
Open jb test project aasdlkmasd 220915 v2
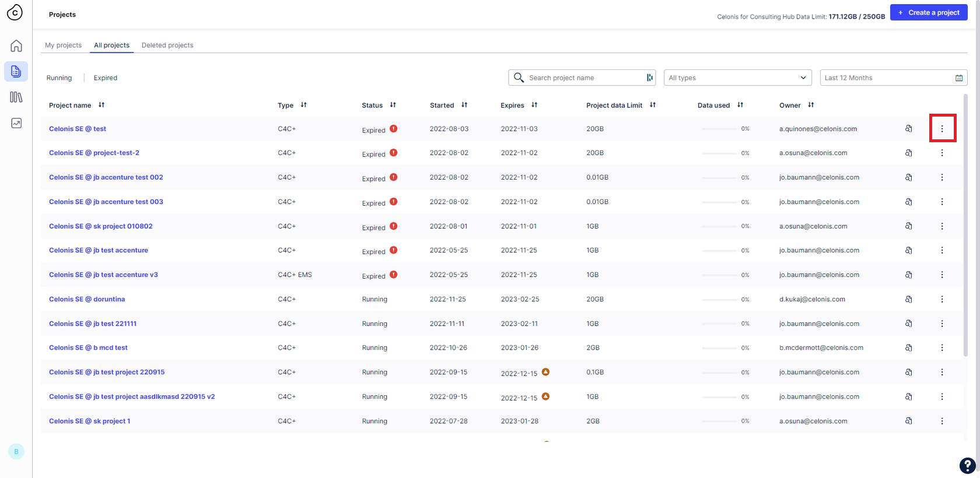click(x=132, y=396)
